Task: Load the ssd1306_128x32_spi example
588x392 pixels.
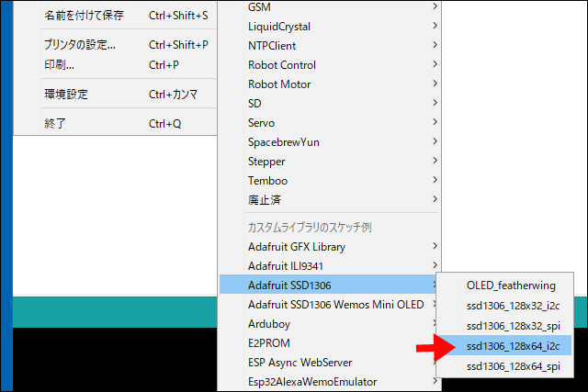Action: (504, 326)
